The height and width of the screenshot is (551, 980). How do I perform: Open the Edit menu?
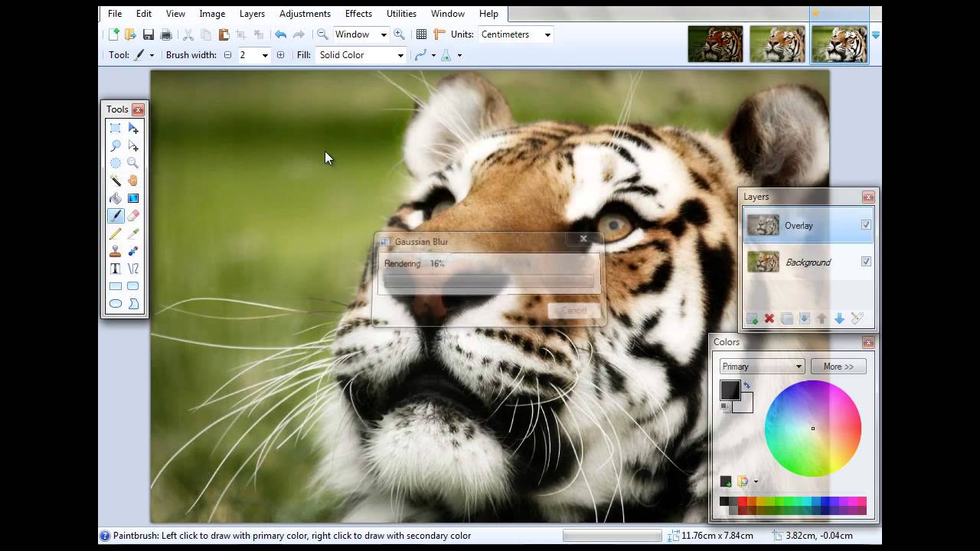(144, 14)
